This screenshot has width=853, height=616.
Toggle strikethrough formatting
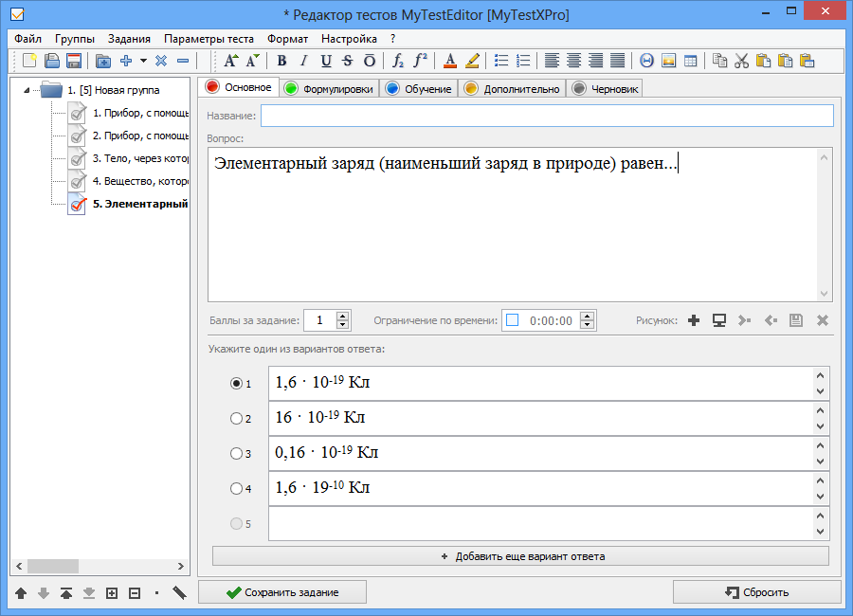(348, 61)
